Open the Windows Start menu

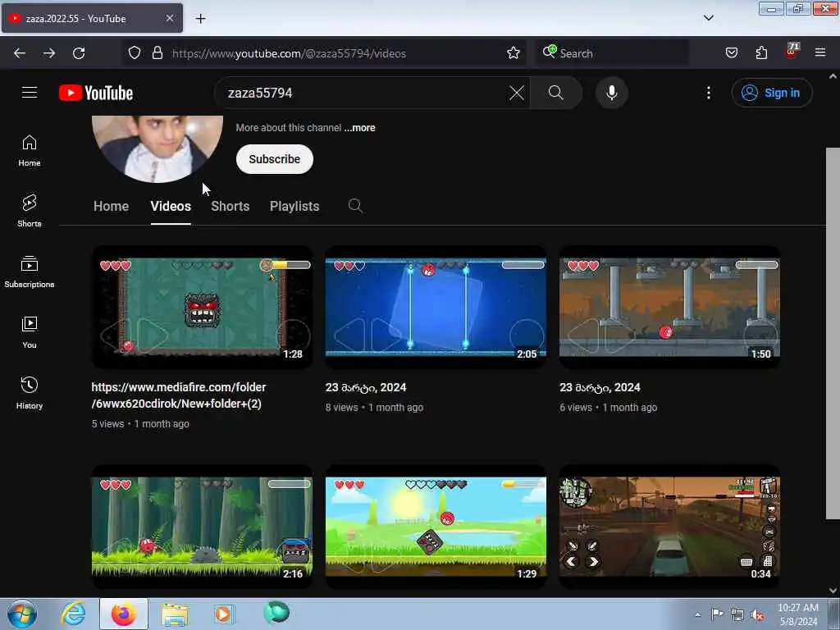pos(22,614)
